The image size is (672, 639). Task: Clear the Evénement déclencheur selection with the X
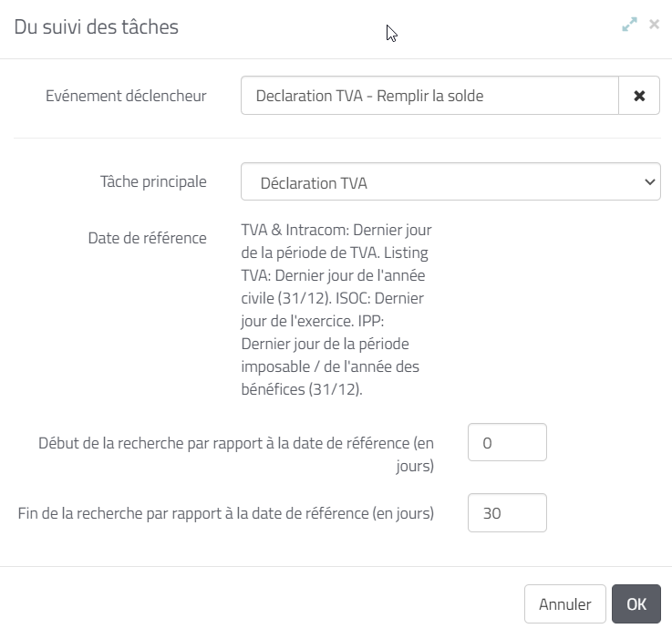(x=639, y=96)
